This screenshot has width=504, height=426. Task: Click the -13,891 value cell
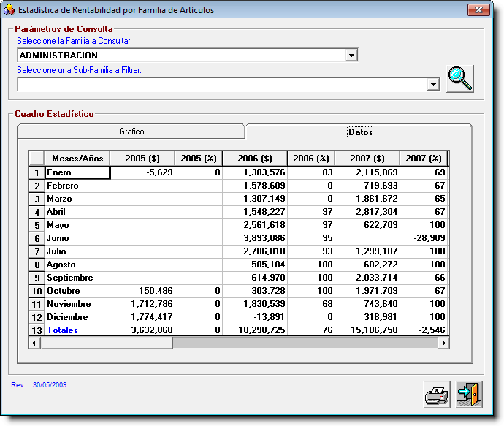pyautogui.click(x=255, y=317)
